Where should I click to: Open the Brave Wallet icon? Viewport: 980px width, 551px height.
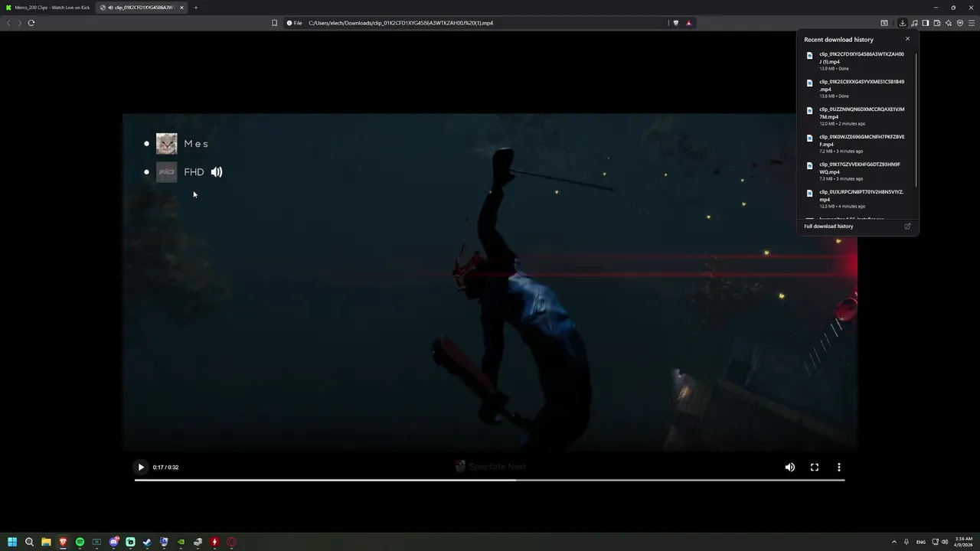(937, 23)
